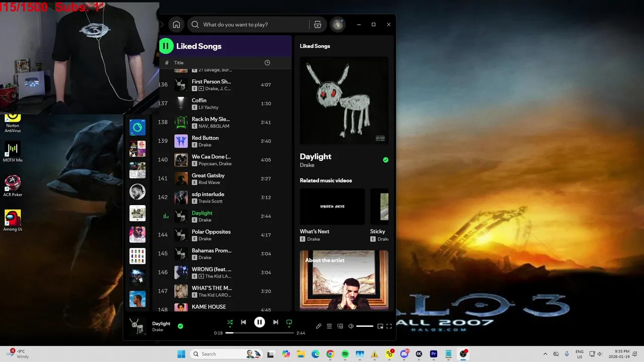Open Rod Wave artist link under Great Gatsby
Image resolution: width=644 pixels, height=362 pixels.
click(x=209, y=183)
